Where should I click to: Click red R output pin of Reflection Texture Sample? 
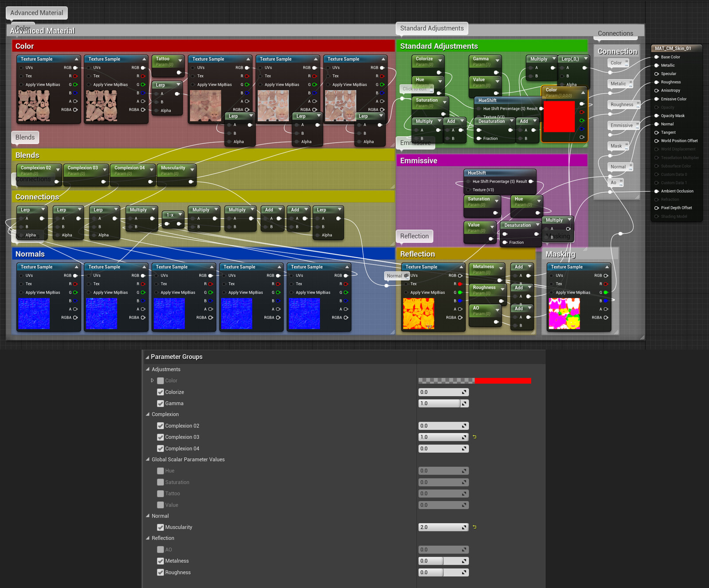(460, 284)
